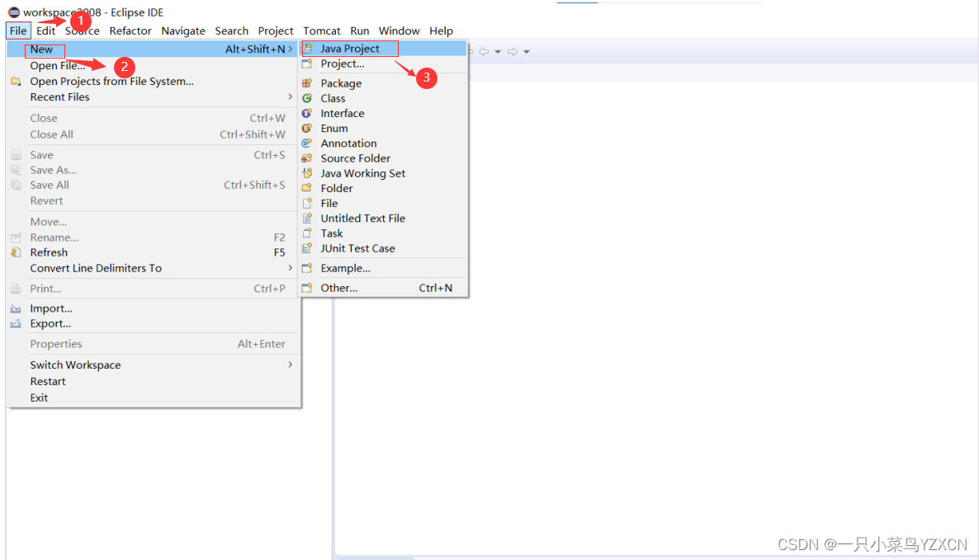Click the Open Projects from File System folder icon

17,81
